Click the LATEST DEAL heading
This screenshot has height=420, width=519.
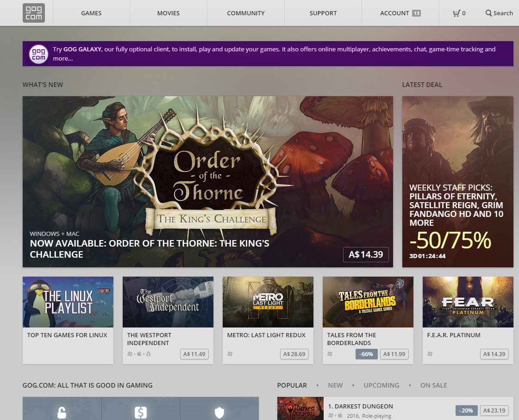[x=422, y=85]
